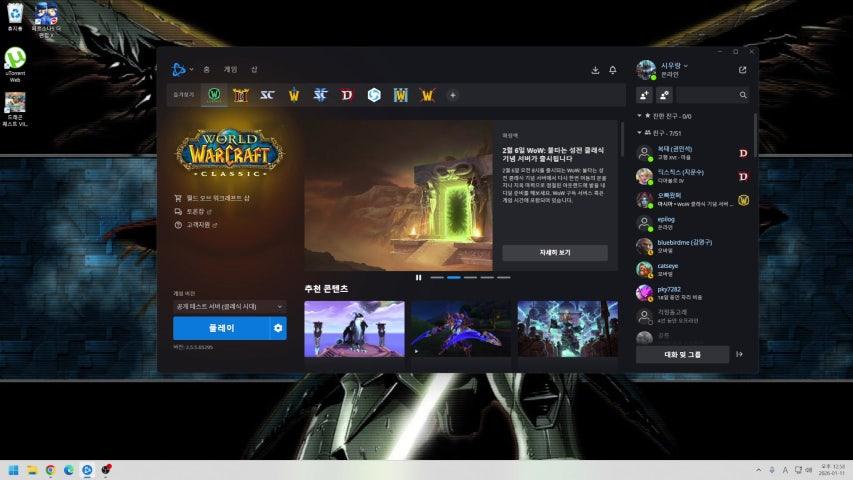The height and width of the screenshot is (480, 853).
Task: Open the Windows Start button
Action: coord(14,470)
